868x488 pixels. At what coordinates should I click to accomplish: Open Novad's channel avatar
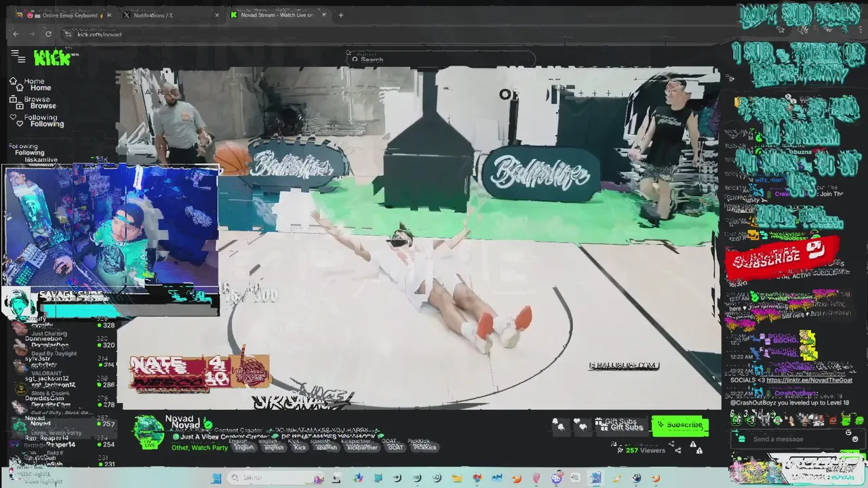(x=149, y=432)
